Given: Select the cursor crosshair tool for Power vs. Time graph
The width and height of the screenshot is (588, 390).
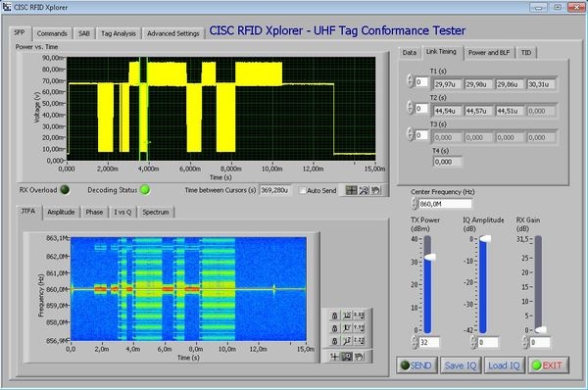Looking at the screenshot, I should point(352,190).
